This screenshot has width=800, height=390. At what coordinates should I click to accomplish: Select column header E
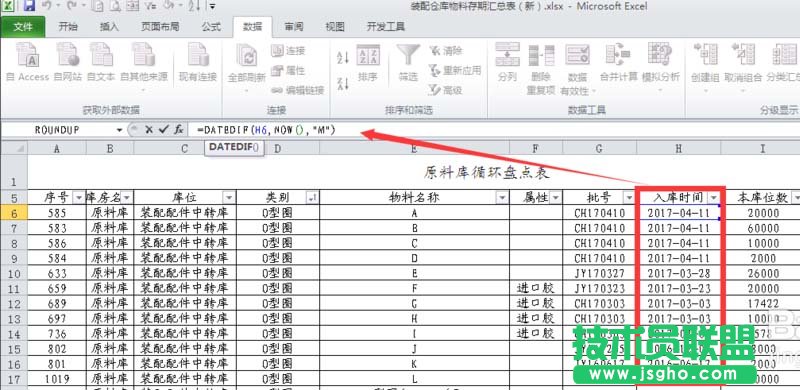pos(414,149)
